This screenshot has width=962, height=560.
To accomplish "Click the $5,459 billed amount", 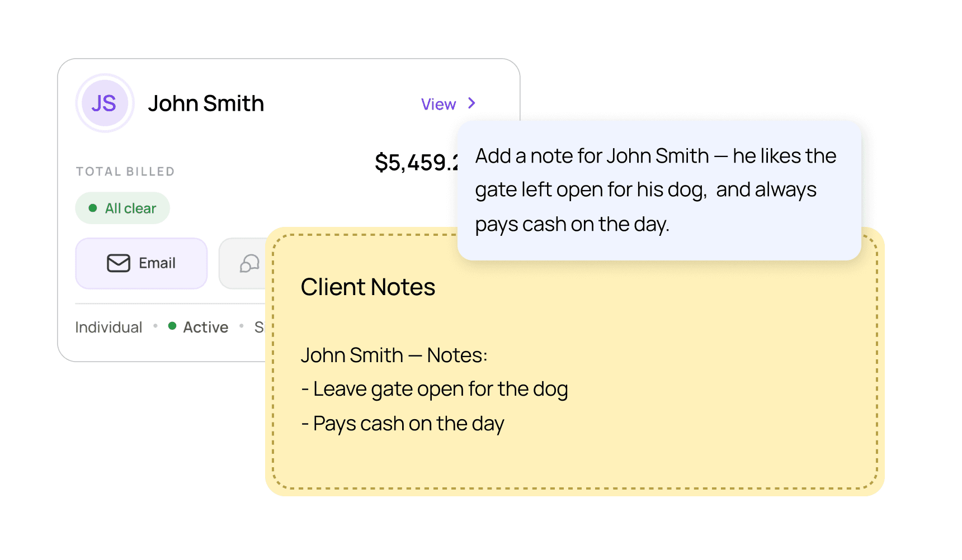I will pos(416,163).
